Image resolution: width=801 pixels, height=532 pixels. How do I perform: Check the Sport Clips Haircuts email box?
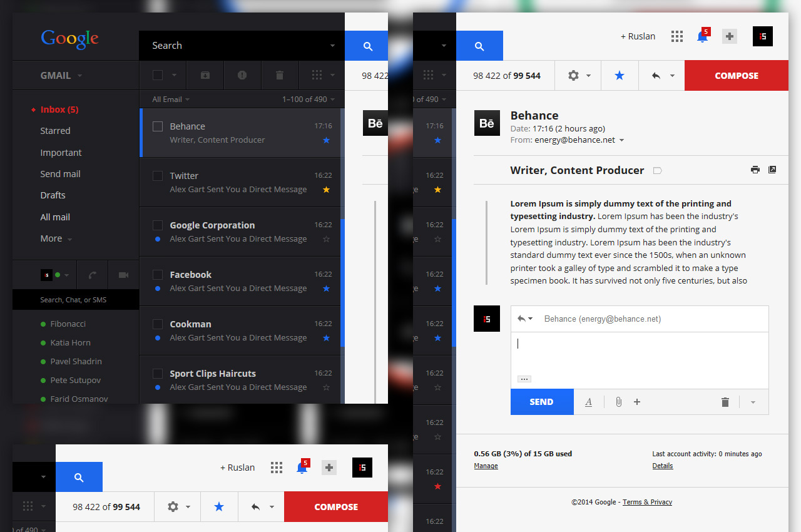(x=158, y=374)
